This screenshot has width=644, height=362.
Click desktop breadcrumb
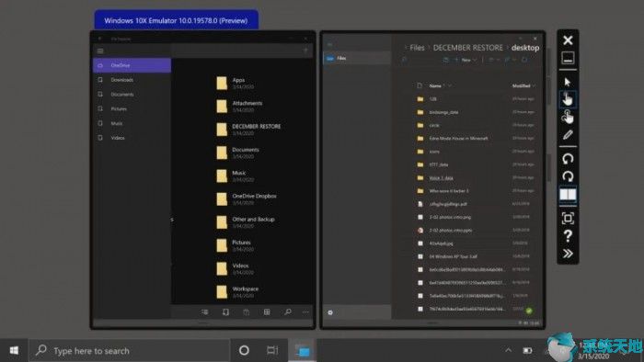coord(525,48)
